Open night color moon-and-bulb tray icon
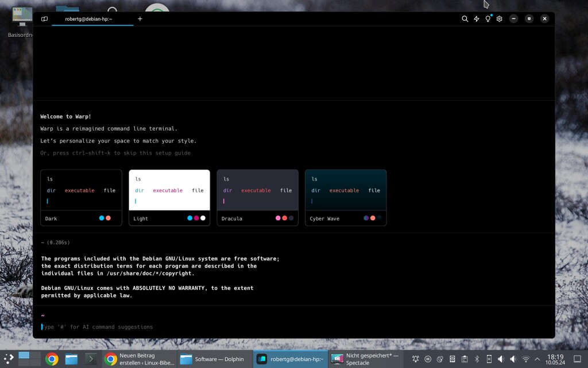 [x=440, y=359]
